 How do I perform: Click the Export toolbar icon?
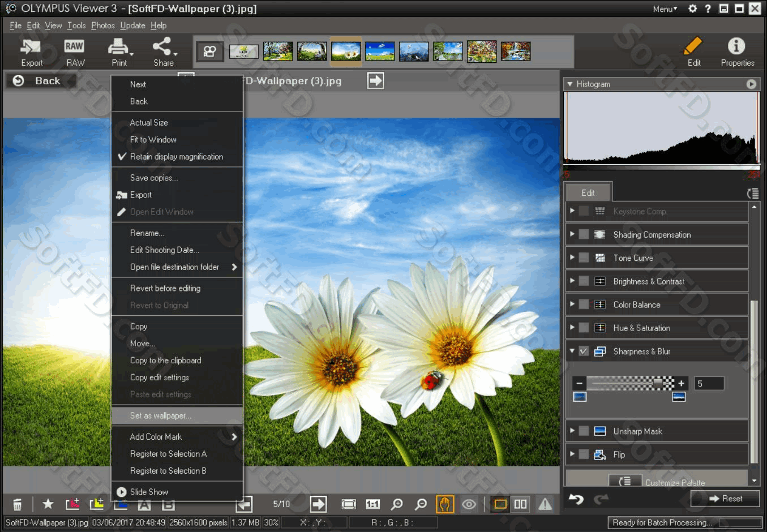pyautogui.click(x=31, y=52)
